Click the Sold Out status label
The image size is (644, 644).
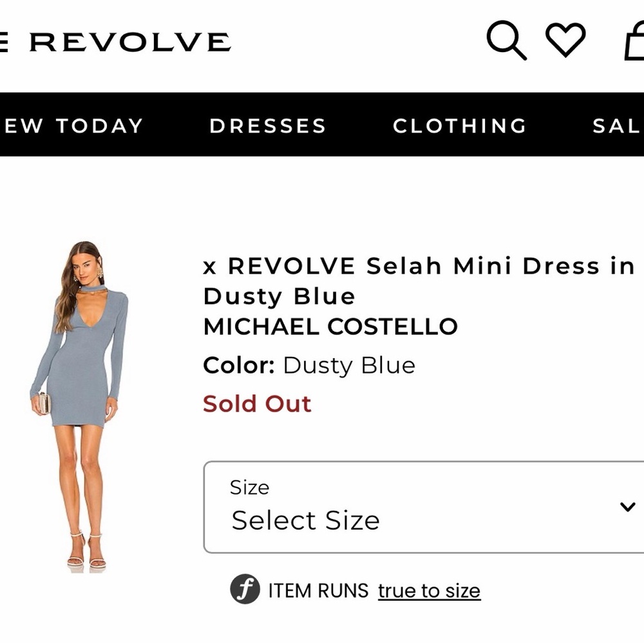[257, 404]
